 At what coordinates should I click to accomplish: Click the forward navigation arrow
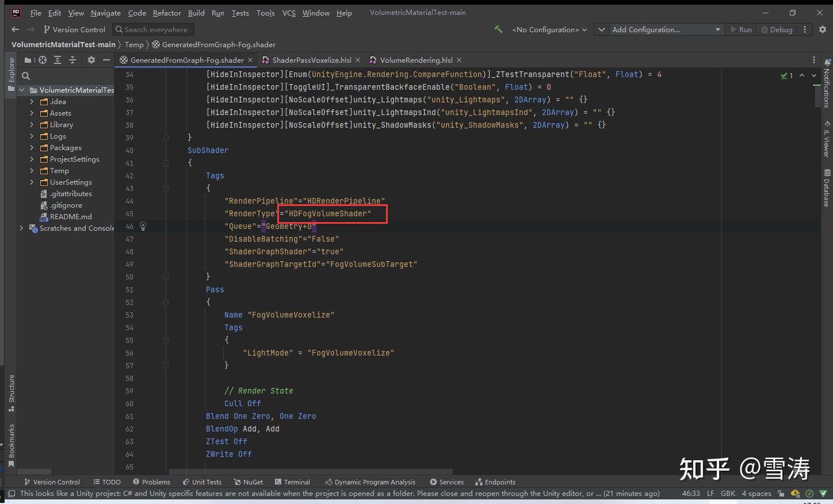31,29
